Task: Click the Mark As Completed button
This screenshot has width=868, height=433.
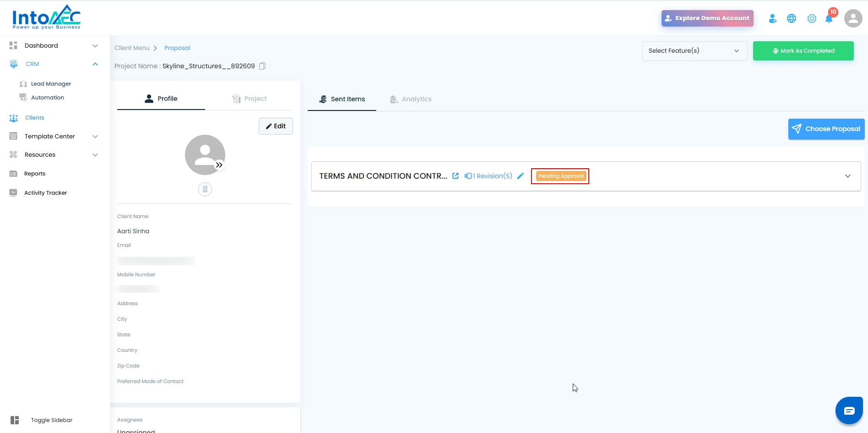Action: (x=803, y=51)
